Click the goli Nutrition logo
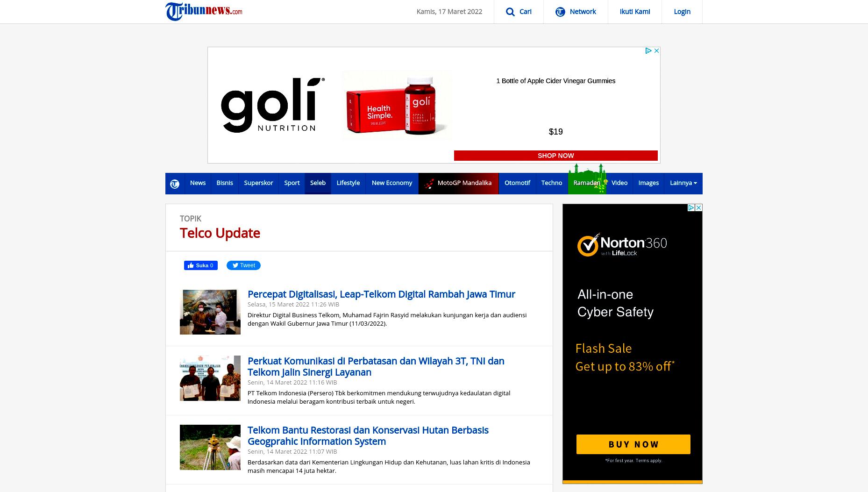The height and width of the screenshot is (492, 868). (x=273, y=105)
